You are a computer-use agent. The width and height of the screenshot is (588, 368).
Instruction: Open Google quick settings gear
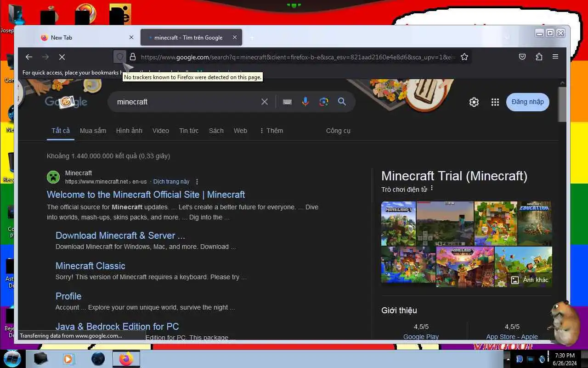point(474,102)
